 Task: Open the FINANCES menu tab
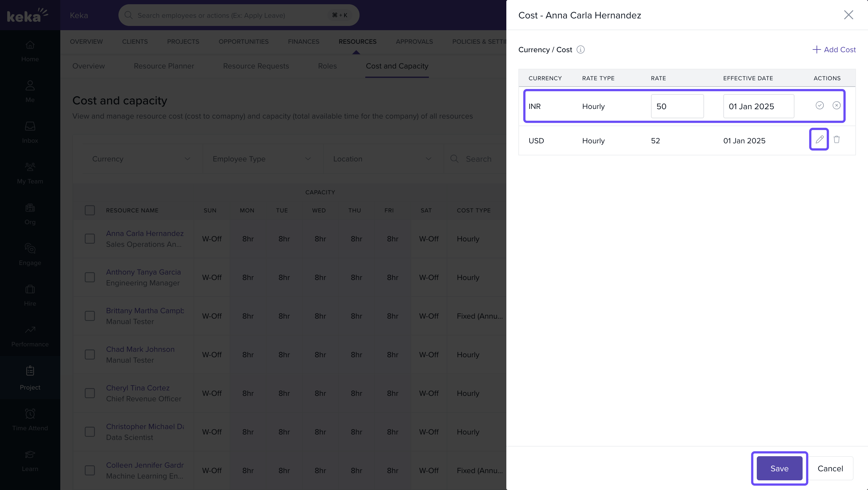pos(303,41)
